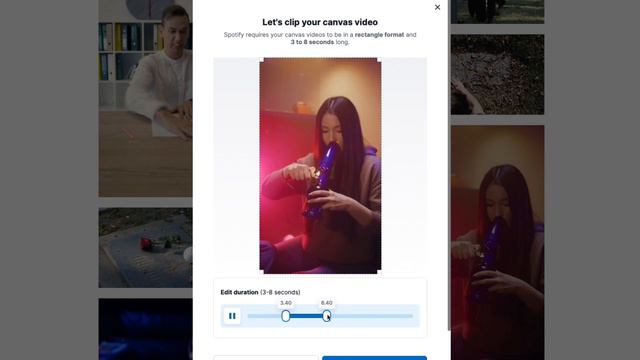Select the woman with purple bottle background thumbnail
Viewport: 640px width, 360px height.
497,242
